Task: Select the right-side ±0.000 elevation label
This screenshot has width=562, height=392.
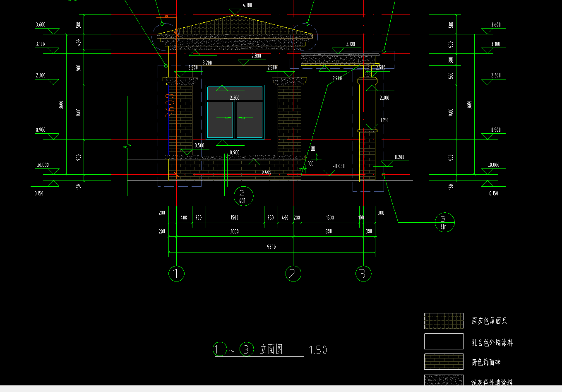Action: (x=493, y=165)
